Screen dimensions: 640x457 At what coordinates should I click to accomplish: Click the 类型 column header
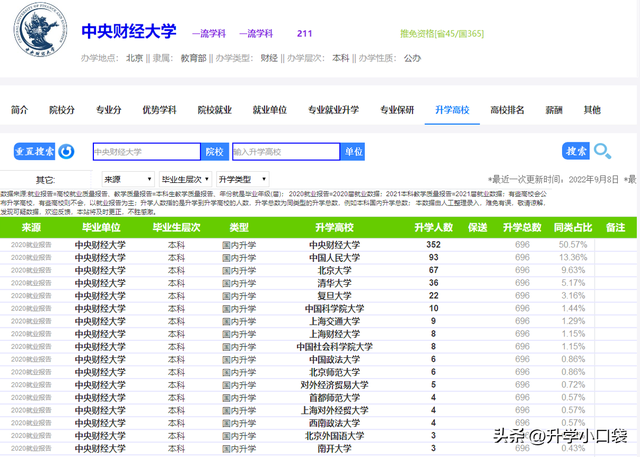[x=239, y=228]
